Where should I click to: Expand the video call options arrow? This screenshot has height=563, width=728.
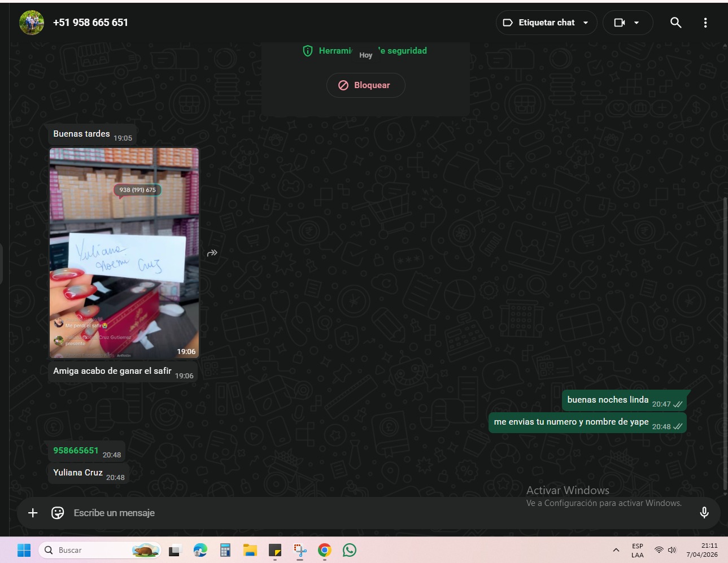pos(637,23)
